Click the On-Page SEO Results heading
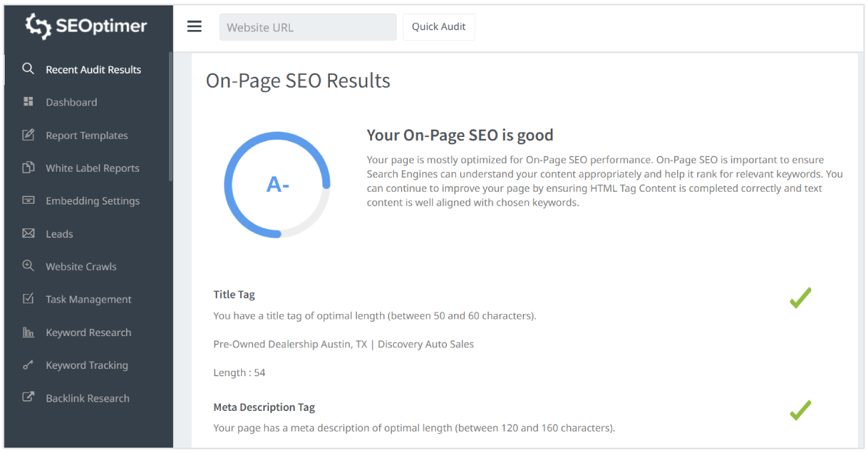The height and width of the screenshot is (453, 868). click(298, 80)
